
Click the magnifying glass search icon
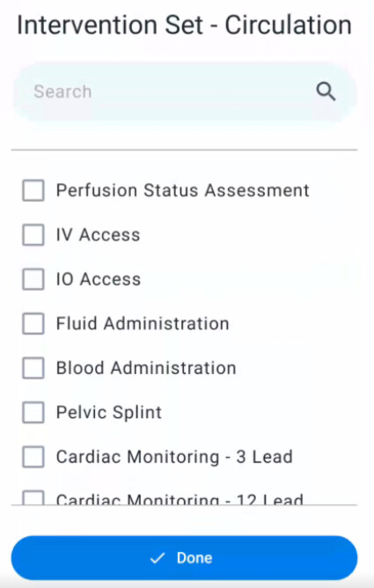[x=326, y=92]
